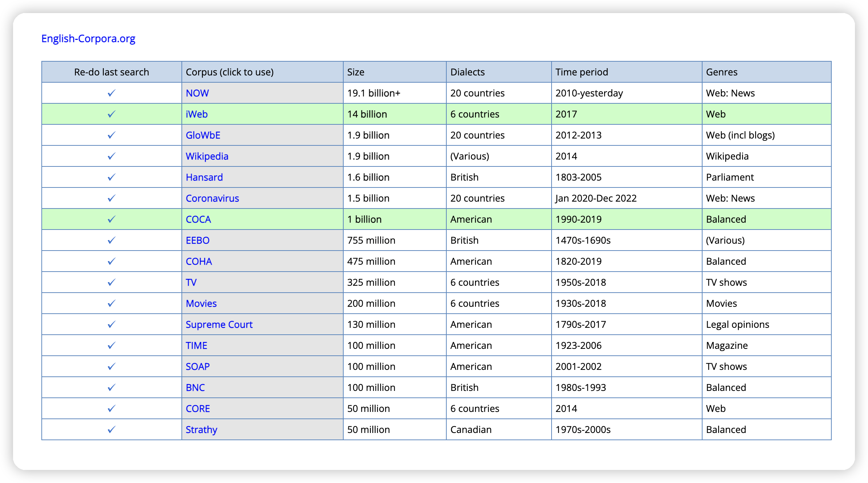Click the checkmark in the COCA row

click(x=111, y=219)
